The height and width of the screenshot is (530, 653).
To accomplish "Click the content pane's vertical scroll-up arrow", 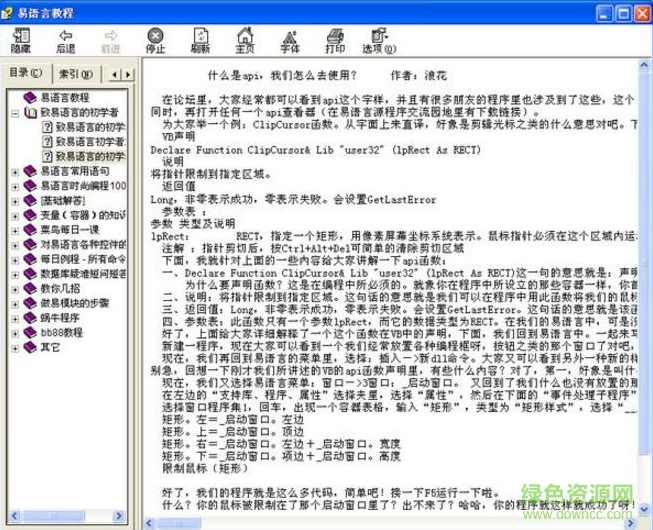I will [644, 65].
